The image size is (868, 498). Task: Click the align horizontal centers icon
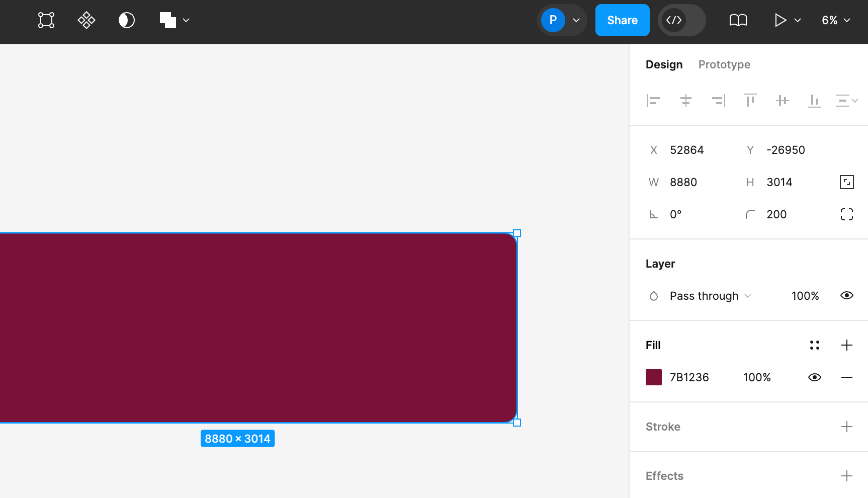(686, 101)
